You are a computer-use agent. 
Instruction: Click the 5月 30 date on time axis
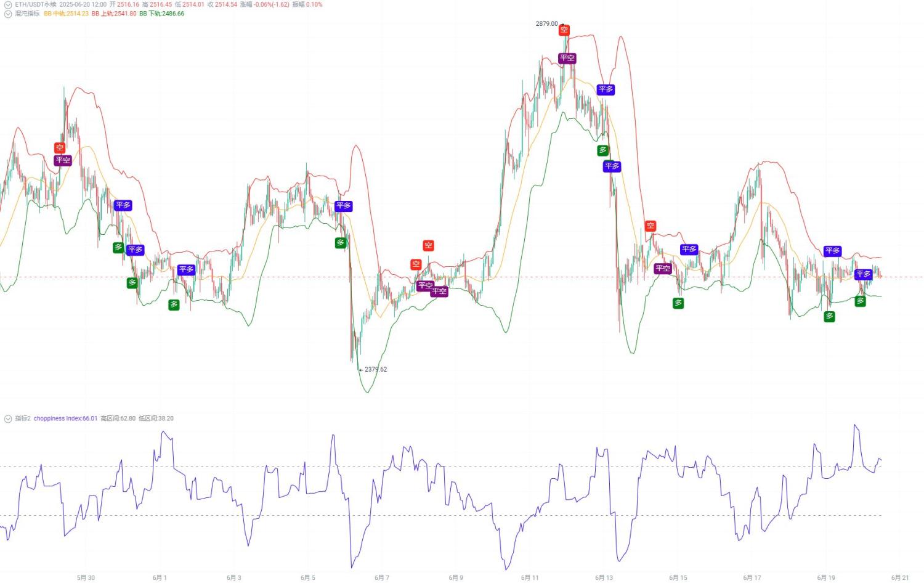tap(86, 577)
